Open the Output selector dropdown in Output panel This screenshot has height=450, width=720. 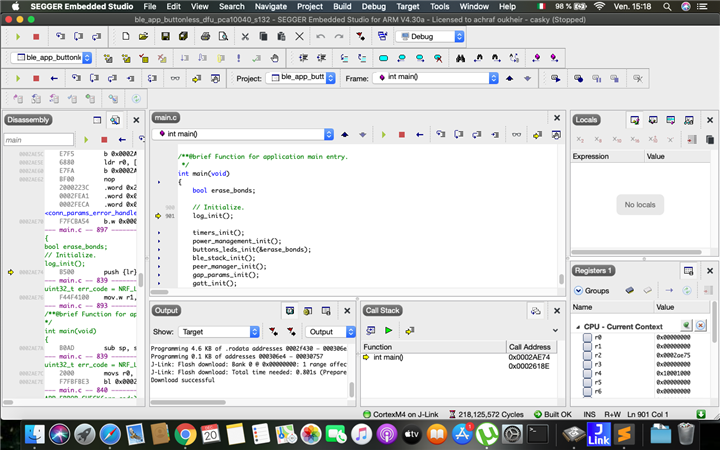coord(330,332)
